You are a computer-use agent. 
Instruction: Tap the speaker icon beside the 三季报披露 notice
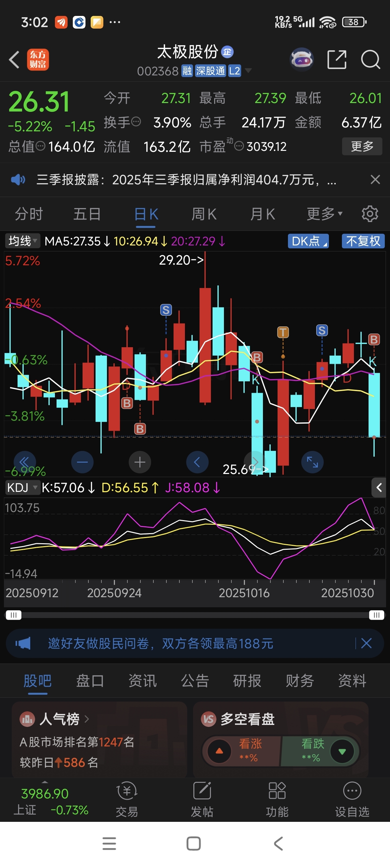[x=18, y=179]
